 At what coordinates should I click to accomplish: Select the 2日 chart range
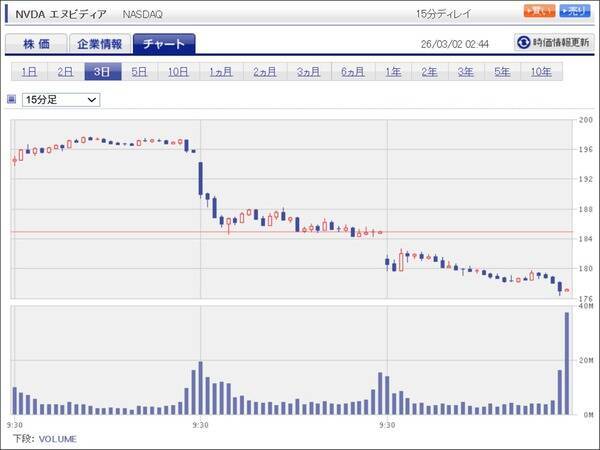[x=65, y=72]
